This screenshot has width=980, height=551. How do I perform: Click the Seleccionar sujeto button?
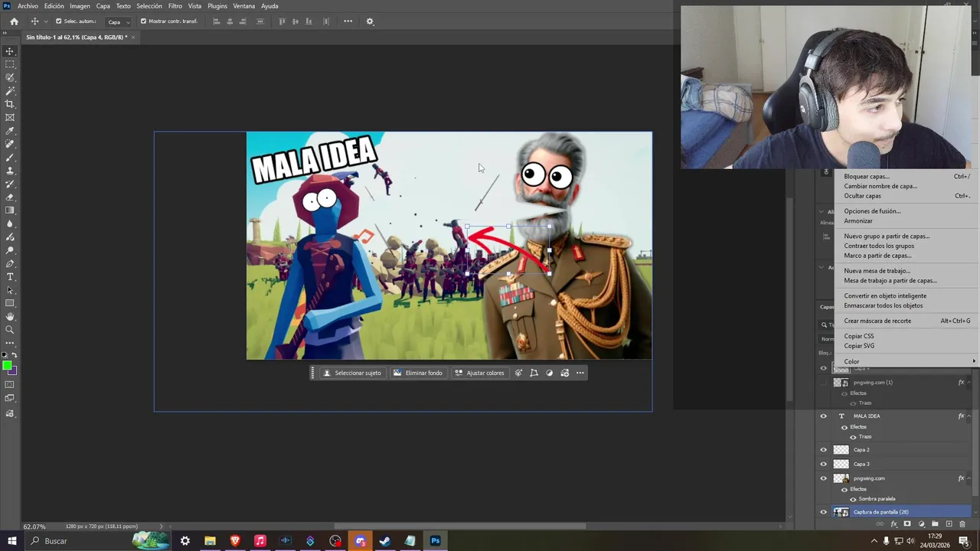[x=352, y=373]
